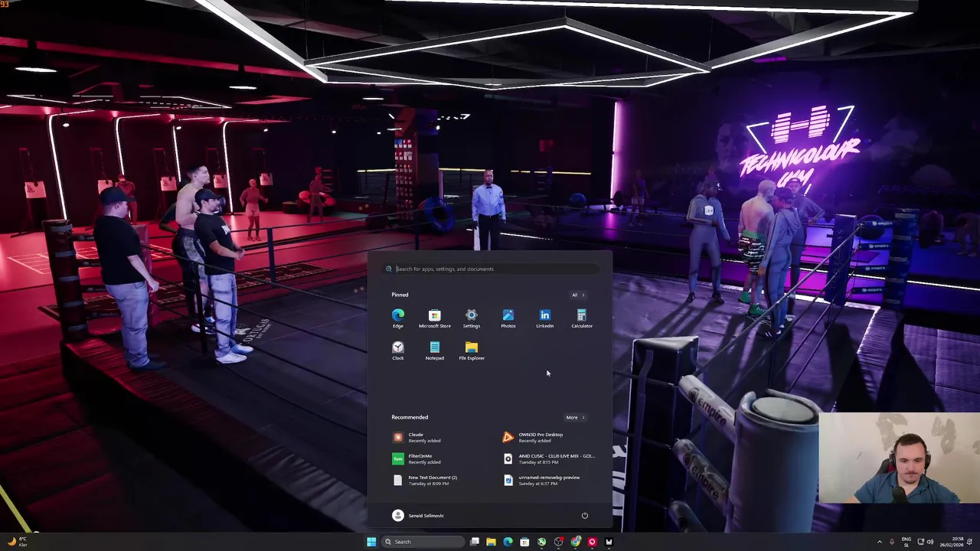Open the Photos app
Viewport: 980px width, 551px height.
pos(508,318)
